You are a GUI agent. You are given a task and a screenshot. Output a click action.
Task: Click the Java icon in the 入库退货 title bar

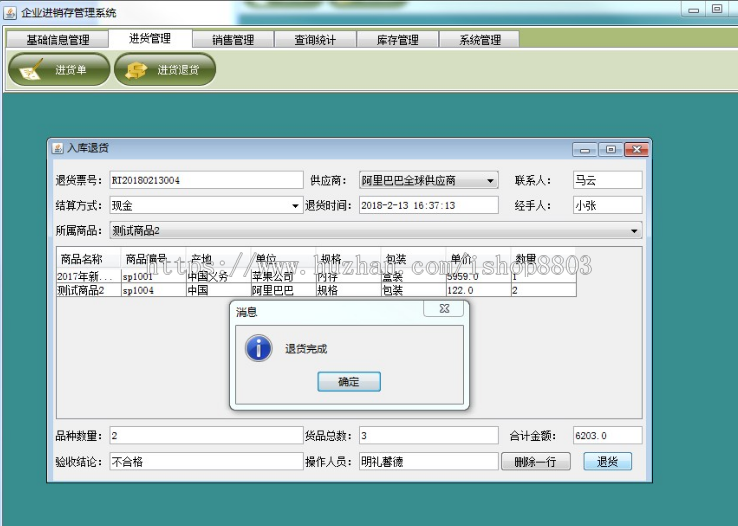(57, 148)
